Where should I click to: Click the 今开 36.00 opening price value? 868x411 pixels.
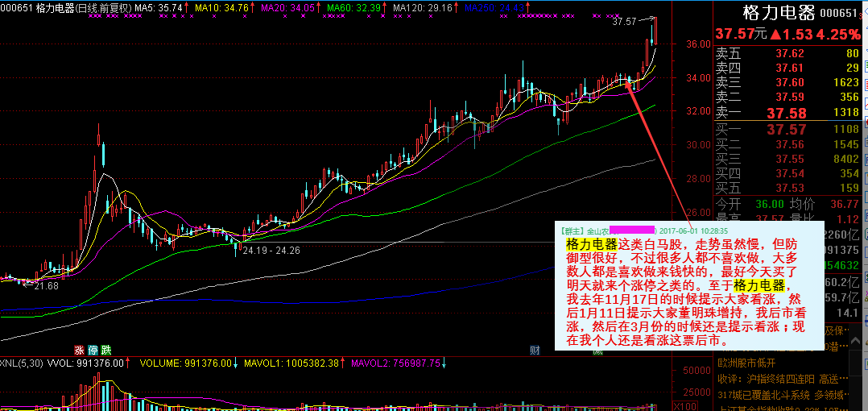[x=770, y=205]
